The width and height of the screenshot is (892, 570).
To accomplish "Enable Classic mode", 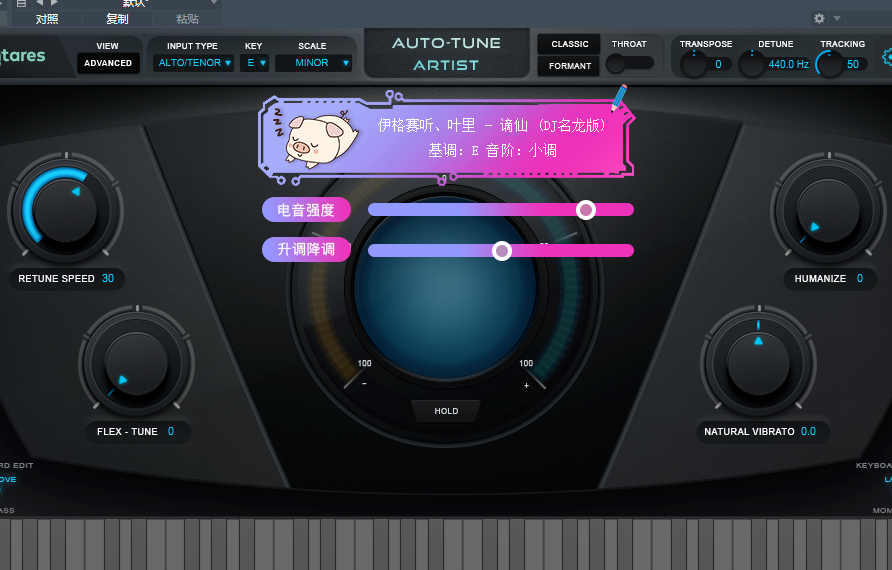I will click(x=569, y=44).
